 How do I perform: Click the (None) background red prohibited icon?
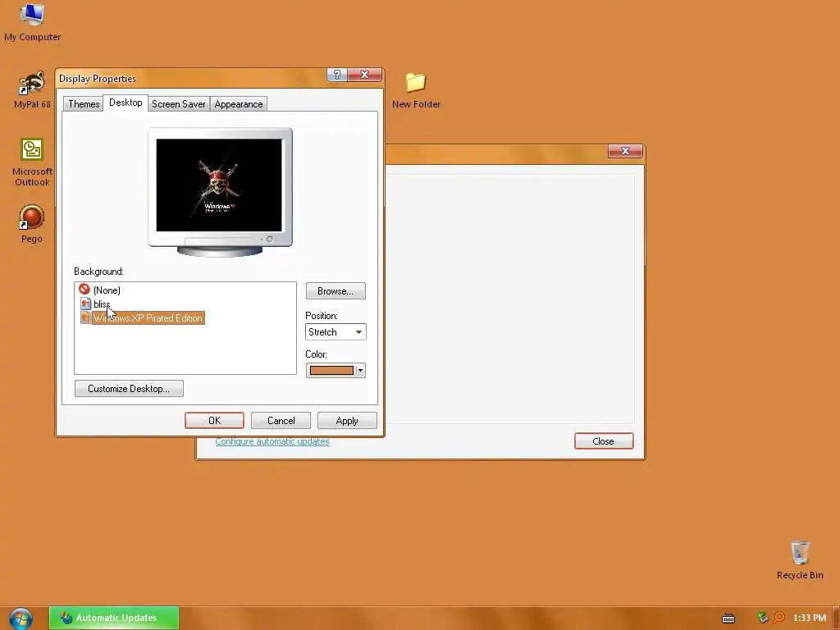[x=84, y=290]
